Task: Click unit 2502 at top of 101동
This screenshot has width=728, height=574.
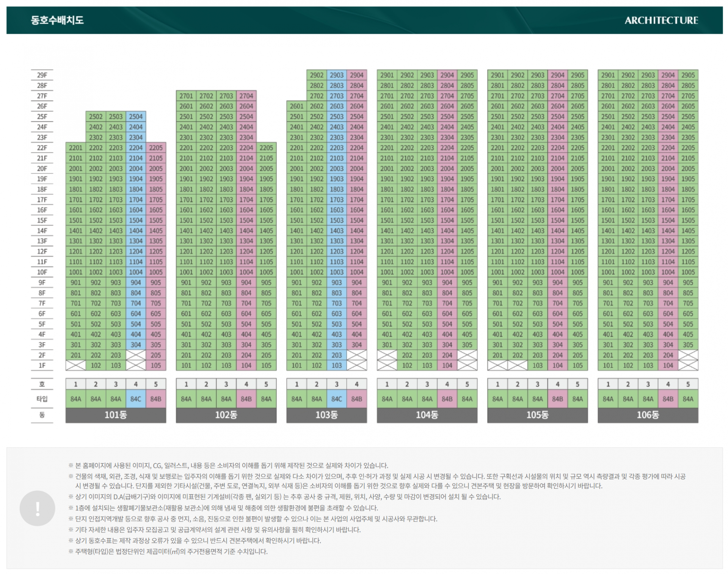Action: [96, 117]
